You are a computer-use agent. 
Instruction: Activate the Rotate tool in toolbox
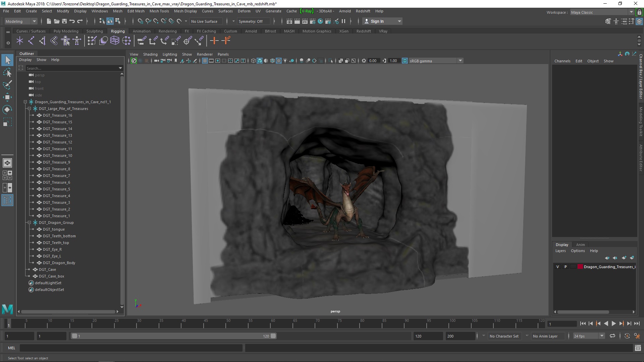click(7, 110)
